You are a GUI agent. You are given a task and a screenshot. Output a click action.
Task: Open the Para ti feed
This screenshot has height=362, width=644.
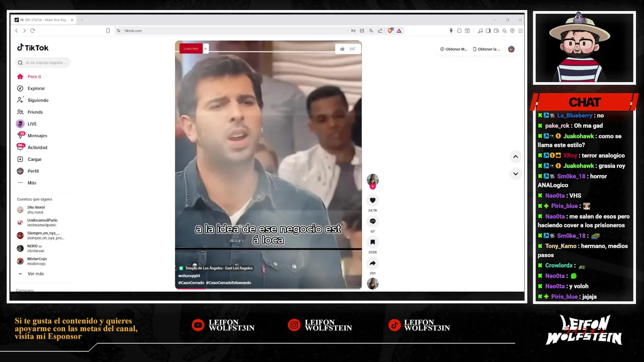coord(29,76)
